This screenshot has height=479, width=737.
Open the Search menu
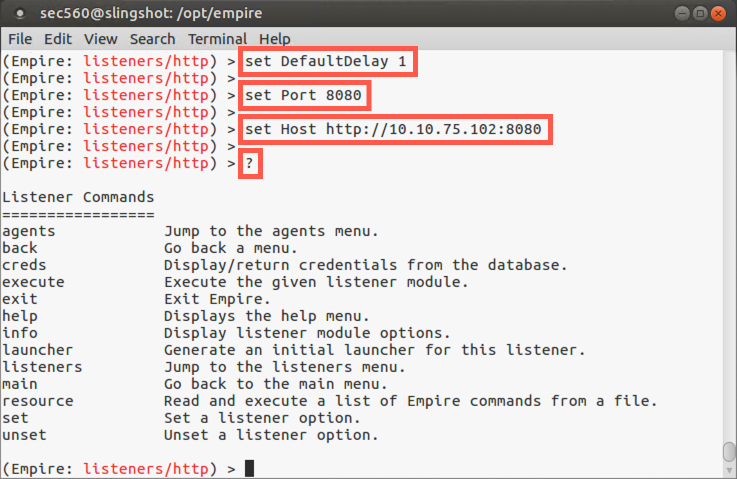[152, 39]
